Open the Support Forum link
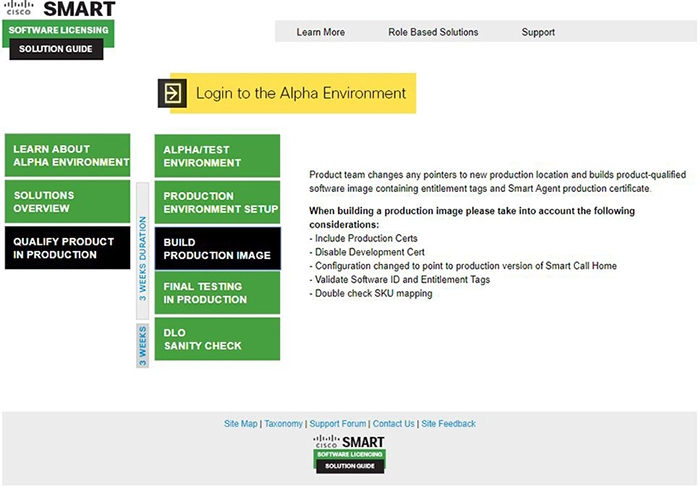Viewport: 700px width, 489px height. 338,423
